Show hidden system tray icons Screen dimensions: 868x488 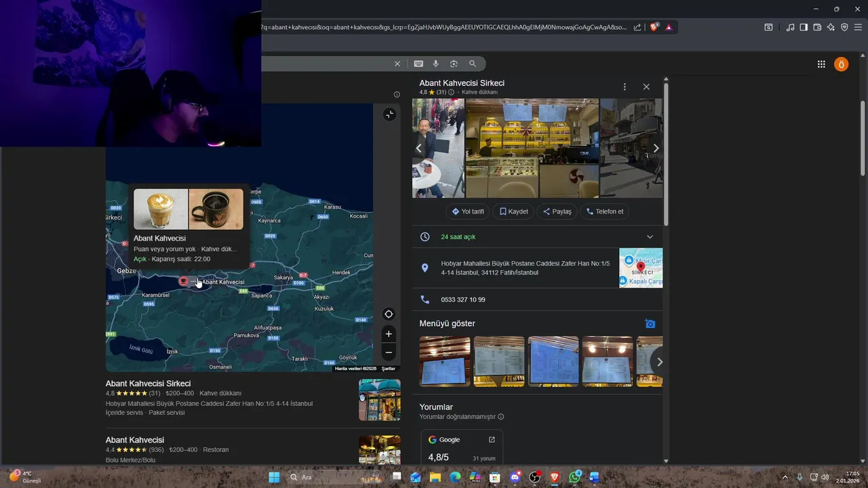(785, 477)
